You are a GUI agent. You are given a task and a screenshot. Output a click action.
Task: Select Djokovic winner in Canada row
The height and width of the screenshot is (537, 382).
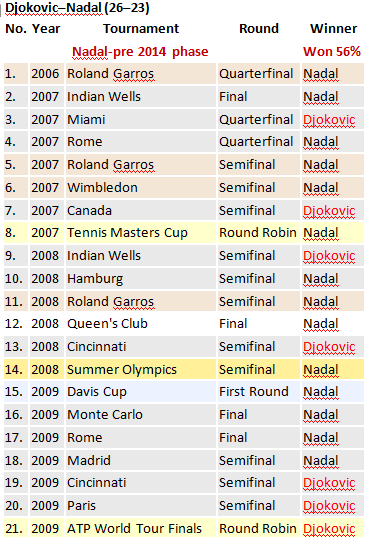[x=329, y=211]
